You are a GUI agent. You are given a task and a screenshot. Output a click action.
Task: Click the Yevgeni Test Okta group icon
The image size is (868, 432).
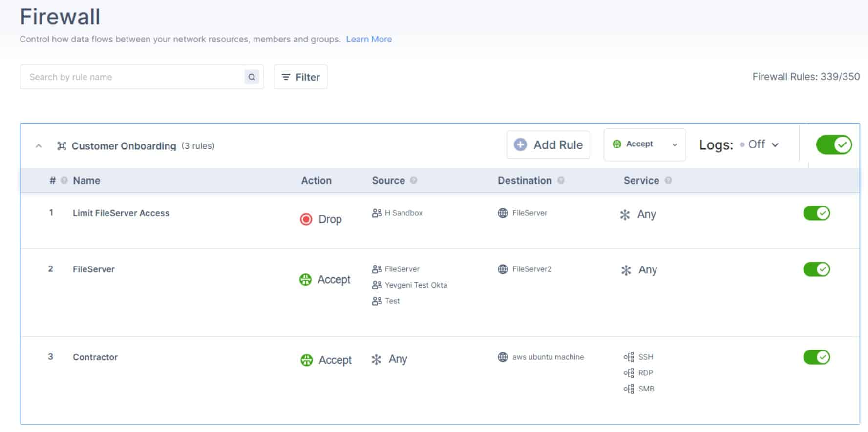[x=377, y=285]
